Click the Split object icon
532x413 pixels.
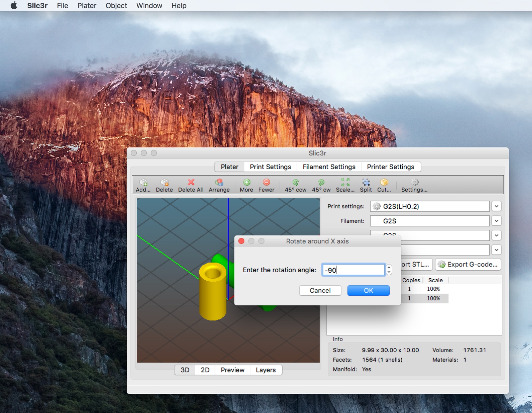pos(366,183)
